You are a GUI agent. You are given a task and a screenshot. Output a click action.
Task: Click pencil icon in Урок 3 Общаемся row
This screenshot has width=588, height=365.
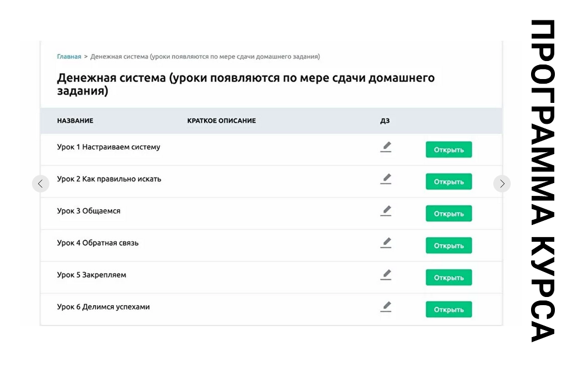(386, 211)
